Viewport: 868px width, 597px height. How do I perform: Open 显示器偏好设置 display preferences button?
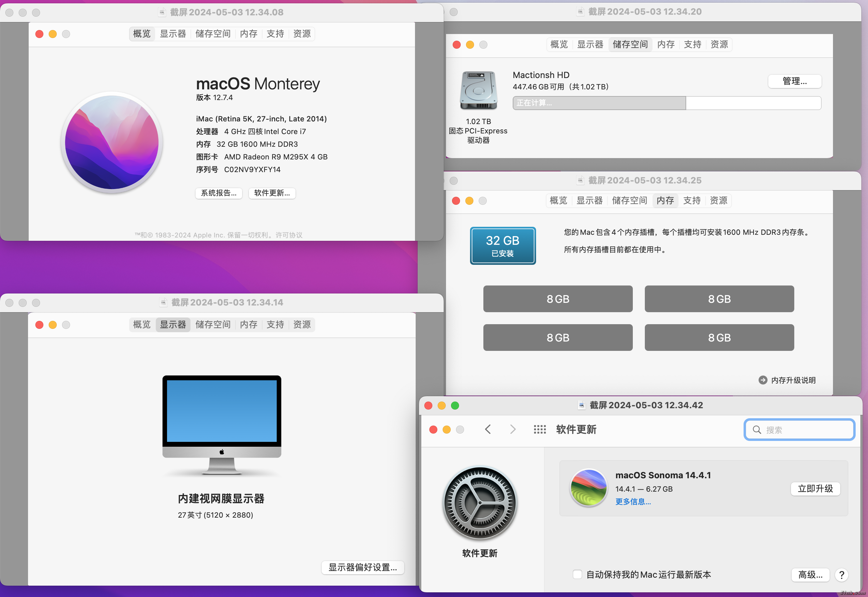tap(363, 567)
